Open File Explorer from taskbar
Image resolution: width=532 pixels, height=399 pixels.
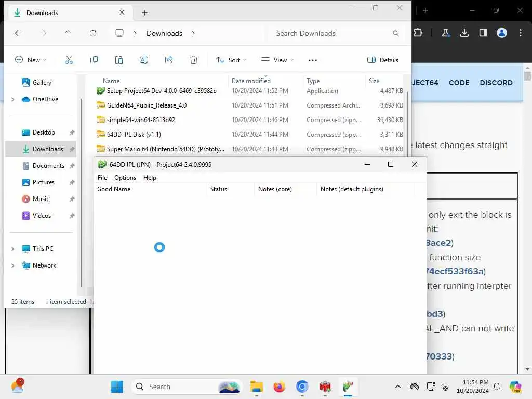[257, 387]
